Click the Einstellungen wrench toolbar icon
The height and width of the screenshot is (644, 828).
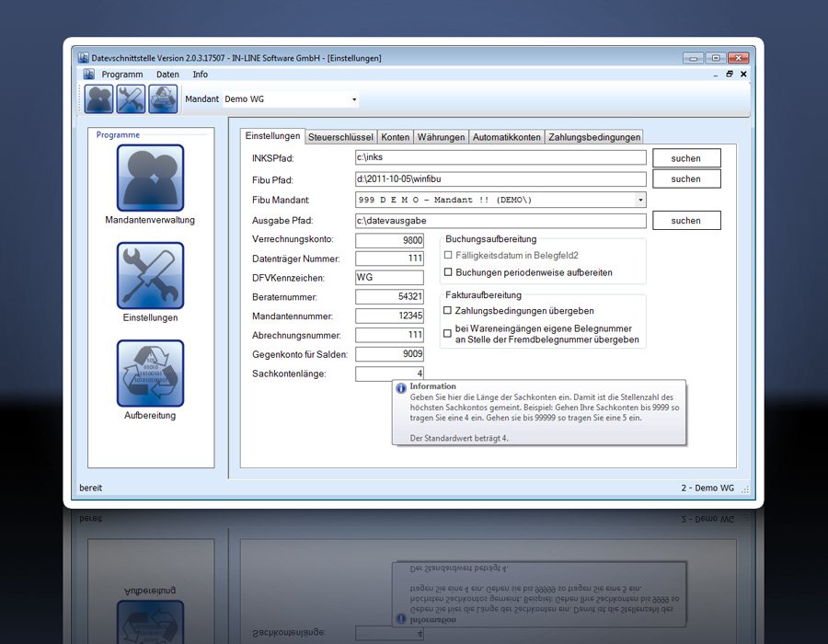point(131,98)
